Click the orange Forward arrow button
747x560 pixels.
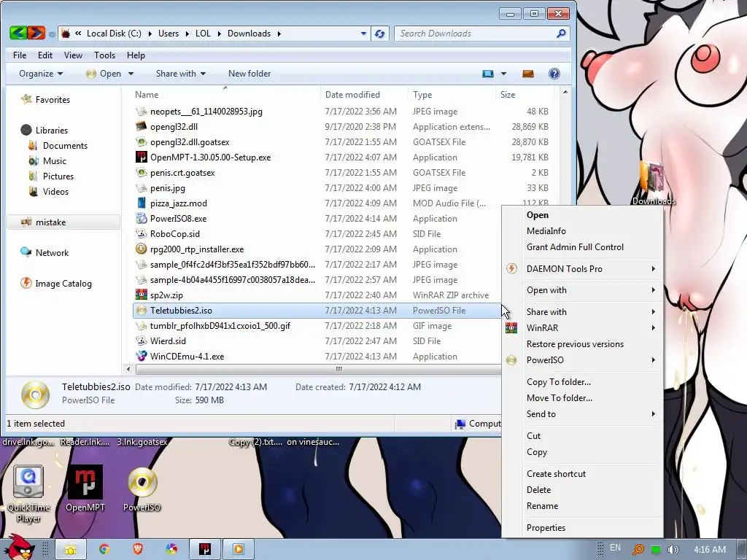point(36,33)
